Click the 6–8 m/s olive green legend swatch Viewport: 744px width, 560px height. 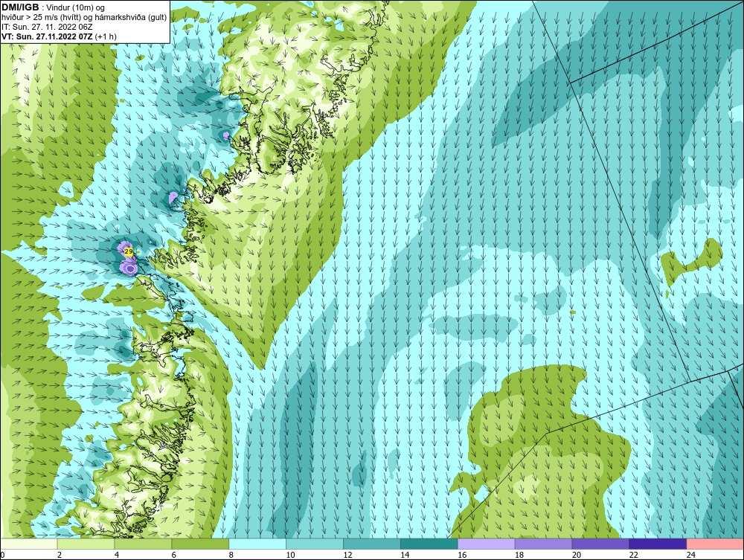(200, 544)
